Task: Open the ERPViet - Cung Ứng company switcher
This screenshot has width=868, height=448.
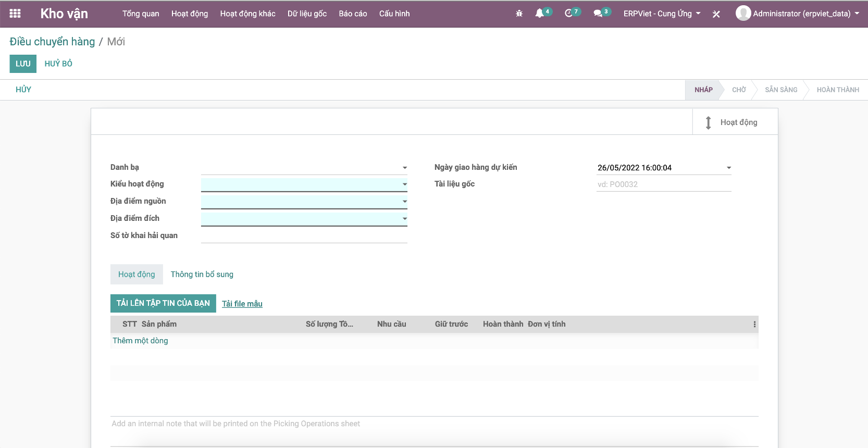Action: pos(662,14)
